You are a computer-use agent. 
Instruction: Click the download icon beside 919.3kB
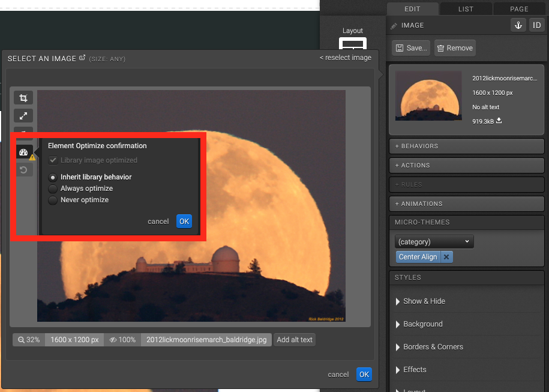click(498, 121)
